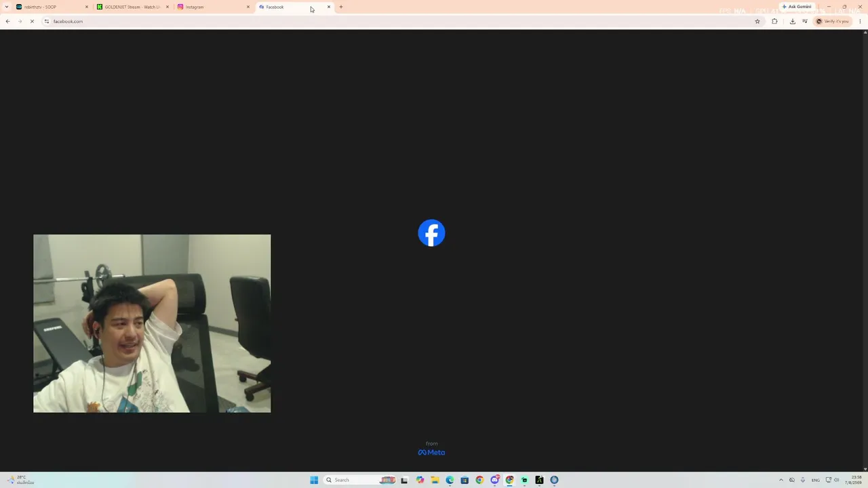Open the Chrome three-dot menu

[860, 21]
